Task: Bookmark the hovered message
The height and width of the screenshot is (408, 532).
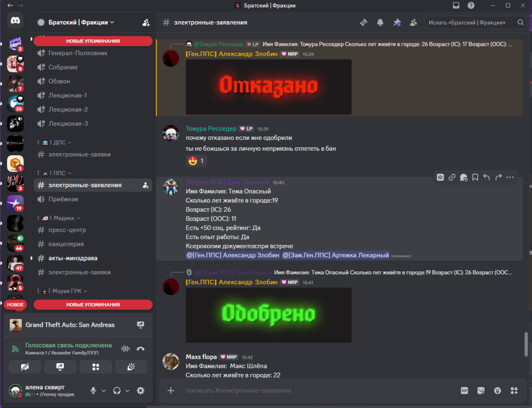Action: [x=475, y=177]
